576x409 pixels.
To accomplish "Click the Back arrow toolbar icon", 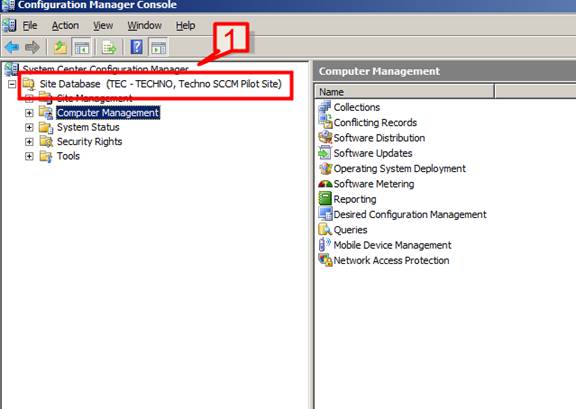I will point(11,47).
